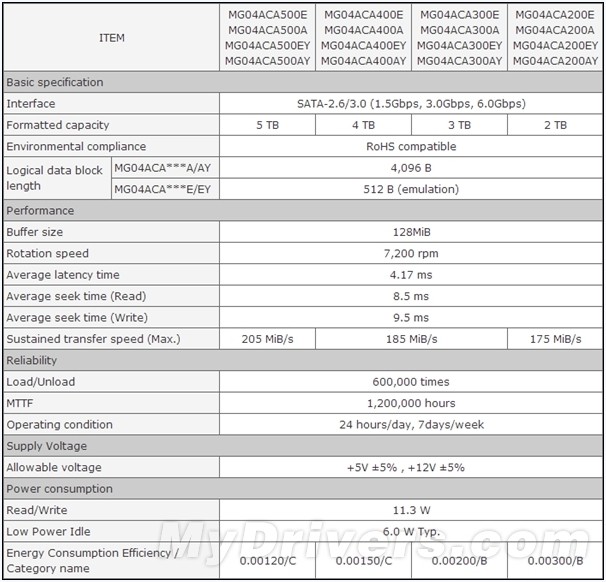
Task: Select the Allowable voltage label
Action: (54, 467)
